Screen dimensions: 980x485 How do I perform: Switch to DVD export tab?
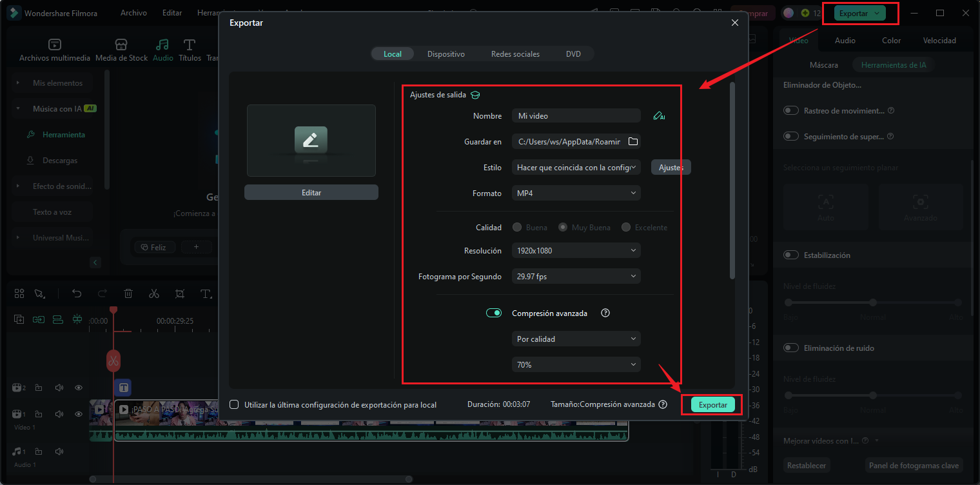(x=573, y=54)
